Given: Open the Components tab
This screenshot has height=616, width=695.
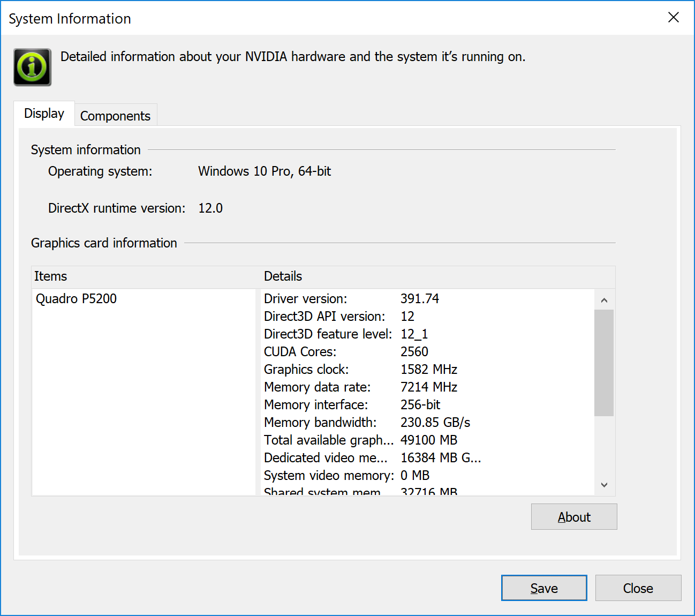Looking at the screenshot, I should pos(115,116).
